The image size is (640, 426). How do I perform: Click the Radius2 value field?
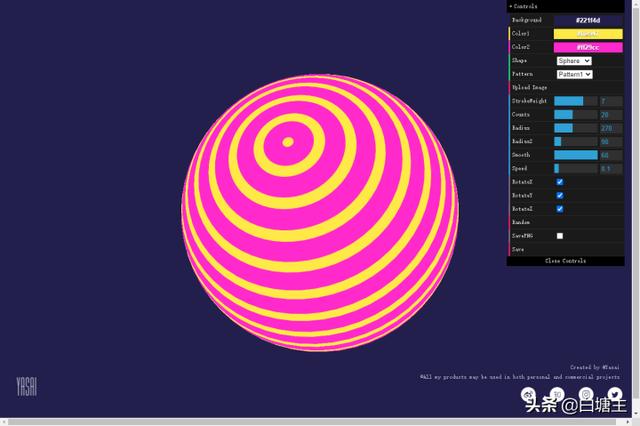(611, 142)
